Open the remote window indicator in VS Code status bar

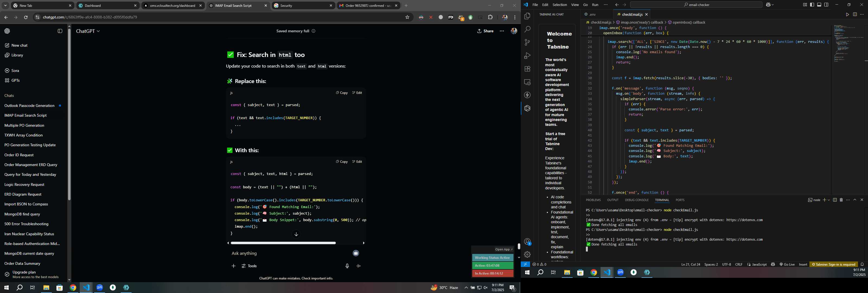click(525, 264)
